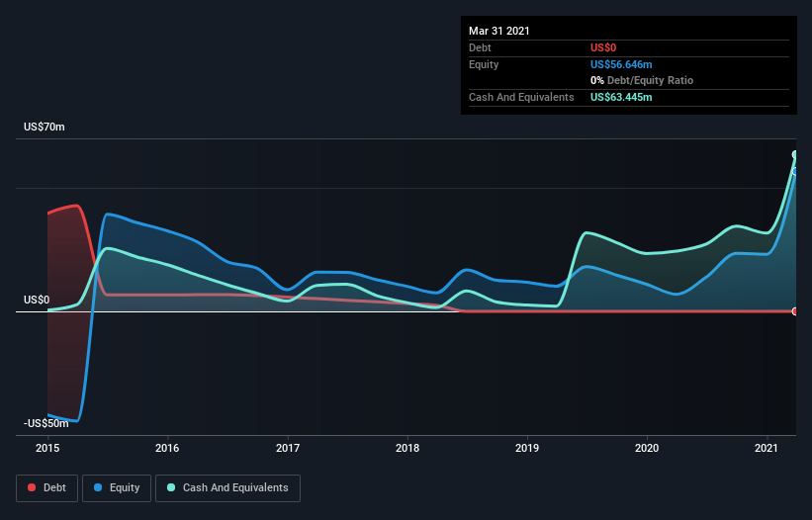
Task: Click the red US$0 debt value
Action: coord(603,47)
